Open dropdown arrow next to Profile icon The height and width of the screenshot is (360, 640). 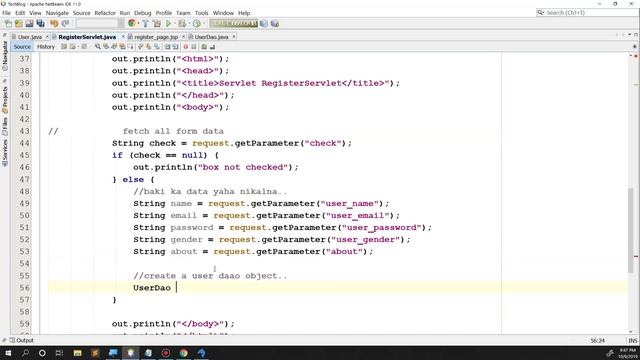click(x=204, y=24)
